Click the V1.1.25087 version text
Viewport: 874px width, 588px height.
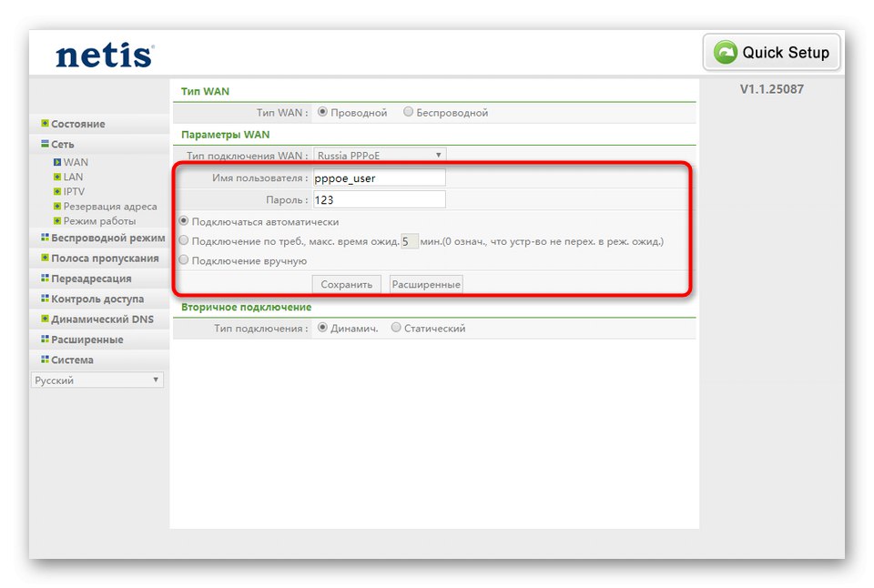[x=771, y=89]
